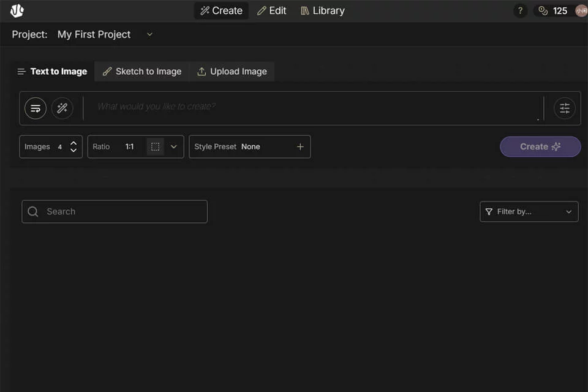Increase the Images count with up arrow

tap(73, 143)
